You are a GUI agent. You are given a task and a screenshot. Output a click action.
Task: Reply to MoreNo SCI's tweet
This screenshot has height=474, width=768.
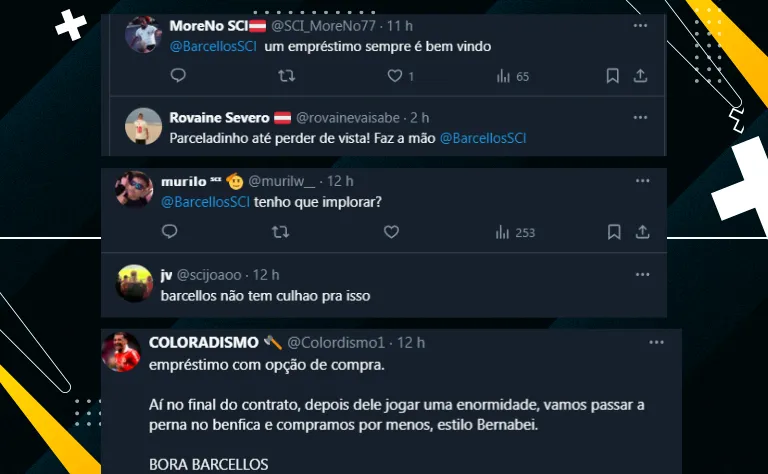click(178, 76)
